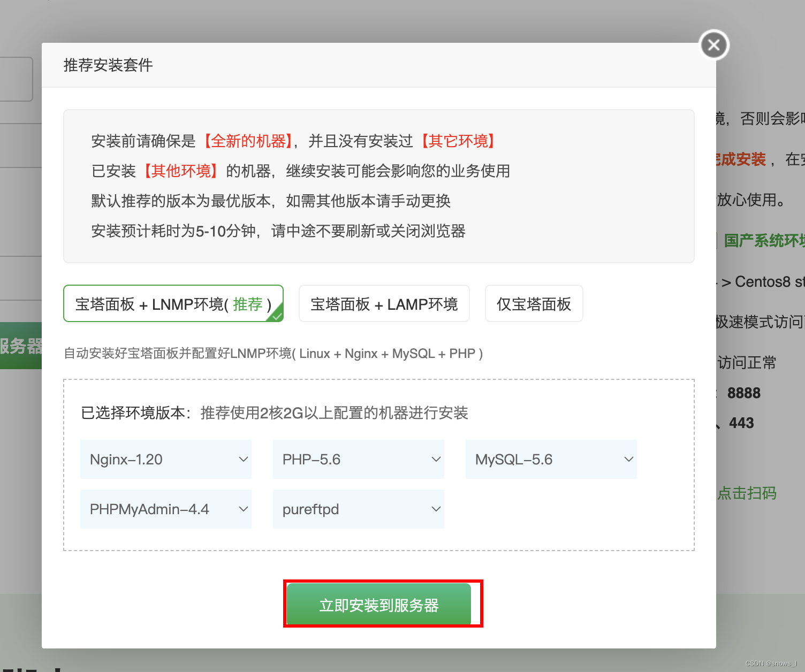Click the red 【其他环境】 text in the second line
The height and width of the screenshot is (672, 805).
click(181, 171)
